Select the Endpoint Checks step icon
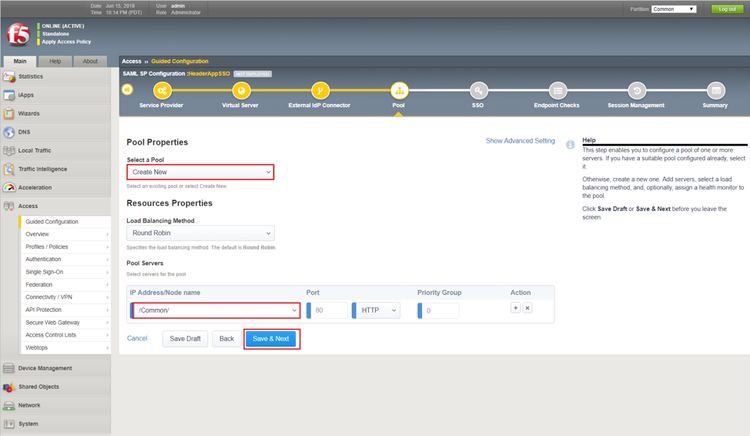Image resolution: width=750 pixels, height=436 pixels. 558,91
